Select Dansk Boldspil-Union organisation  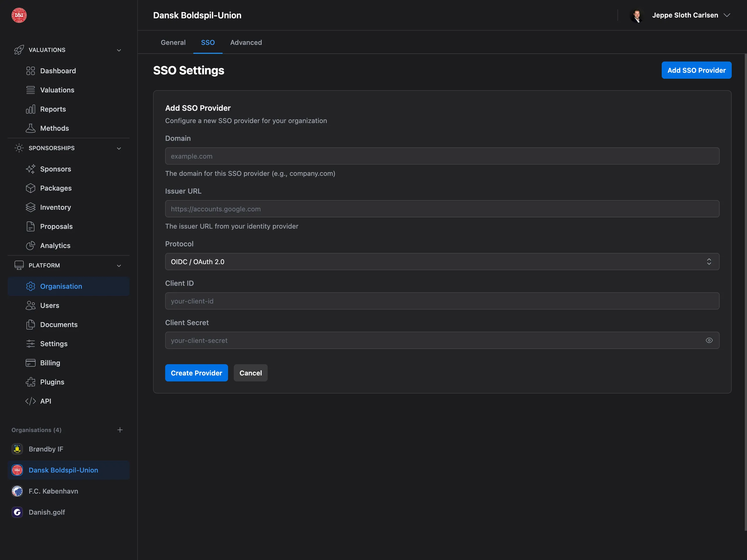click(x=69, y=470)
